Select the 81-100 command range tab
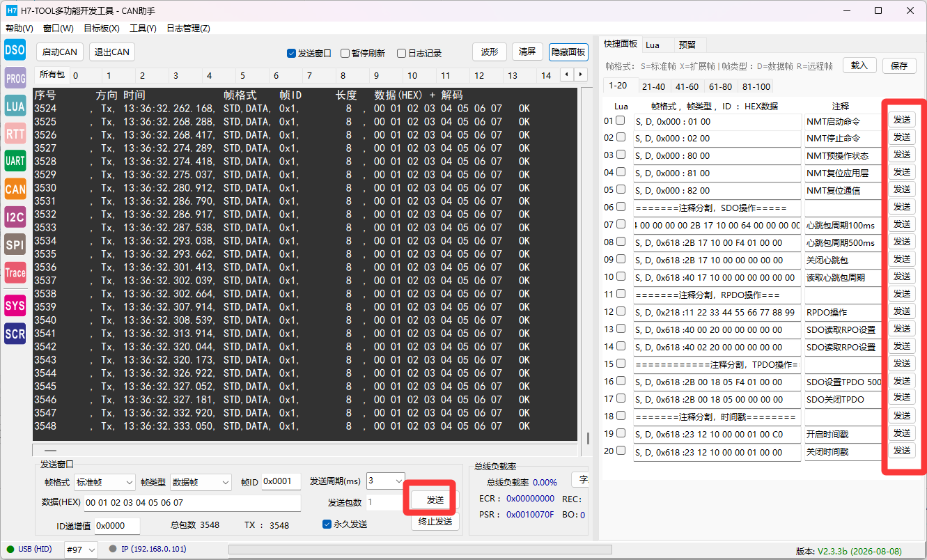This screenshot has height=560, width=927. click(756, 86)
